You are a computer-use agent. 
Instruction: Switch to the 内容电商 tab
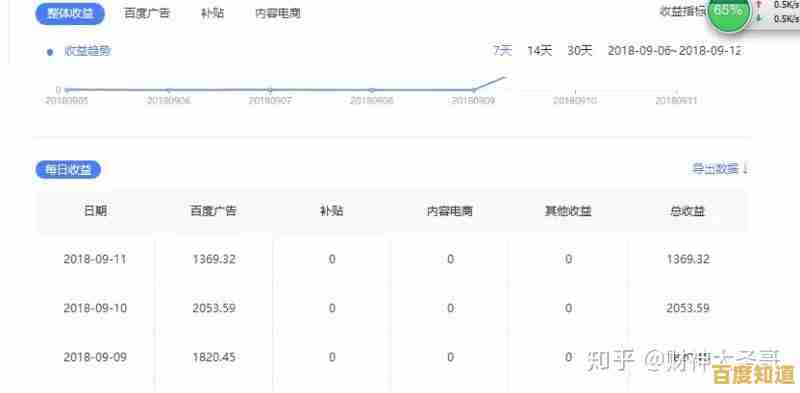point(278,14)
